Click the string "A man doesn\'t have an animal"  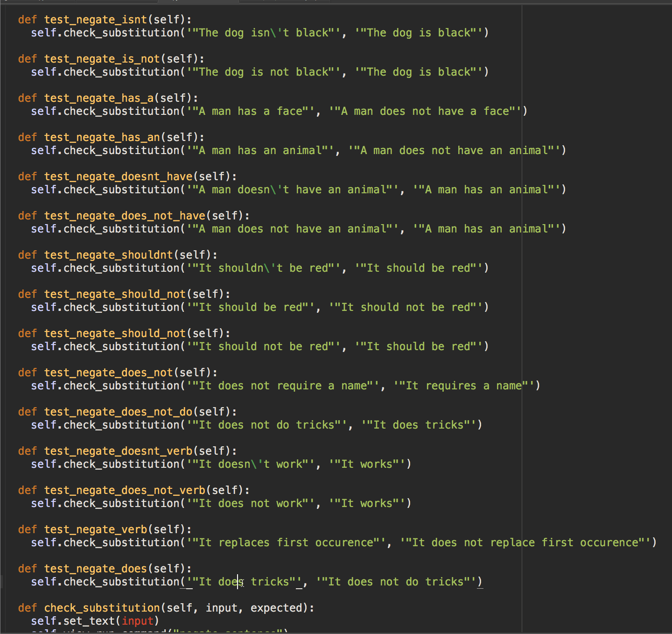(x=293, y=190)
